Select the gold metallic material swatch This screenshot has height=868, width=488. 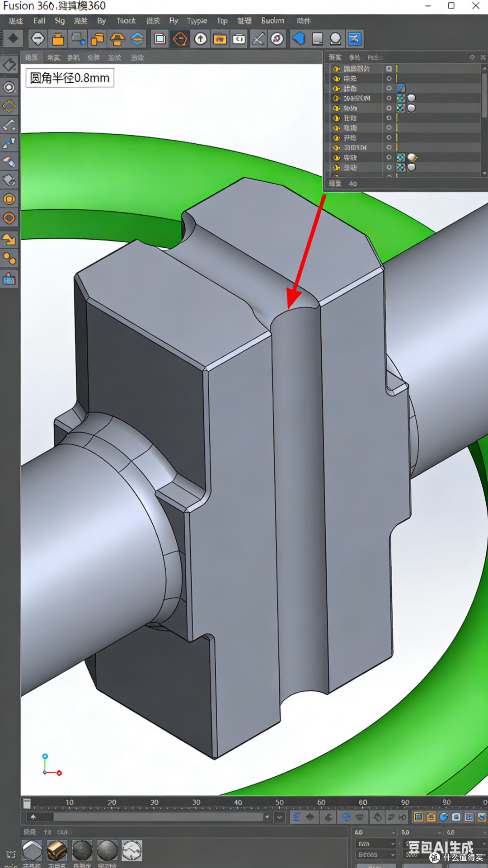coord(57,851)
